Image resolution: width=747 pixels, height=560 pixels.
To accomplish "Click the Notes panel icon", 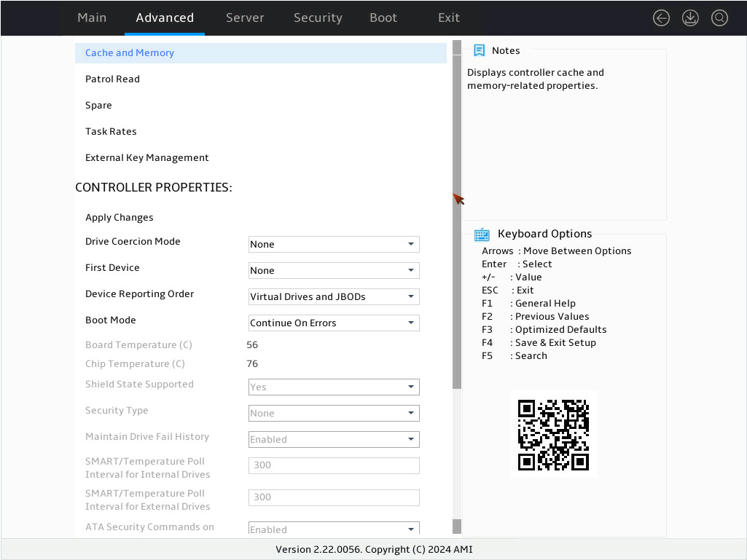I will [480, 50].
